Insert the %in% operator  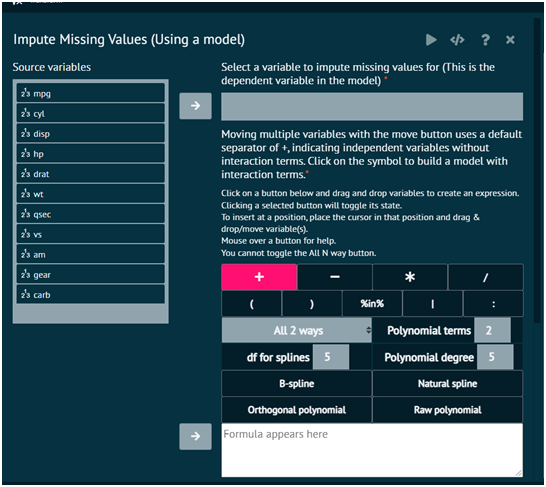coord(372,304)
